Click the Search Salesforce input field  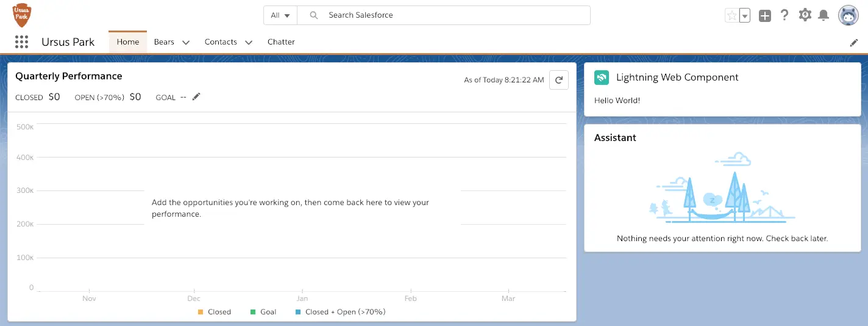tap(444, 15)
